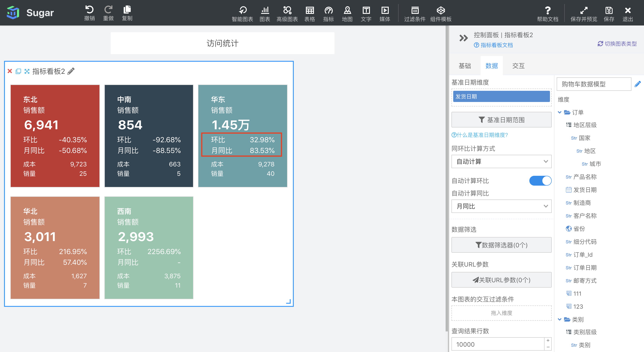
Task: Click the 查询结果行数 input field
Action: coord(498,344)
